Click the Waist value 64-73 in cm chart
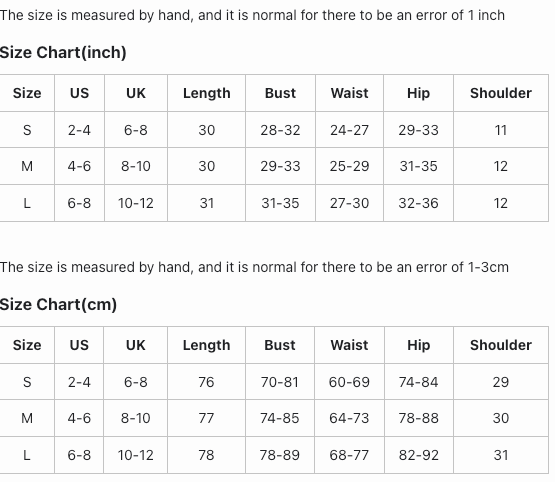Screen dimensions: 555x482 pyautogui.click(x=349, y=418)
